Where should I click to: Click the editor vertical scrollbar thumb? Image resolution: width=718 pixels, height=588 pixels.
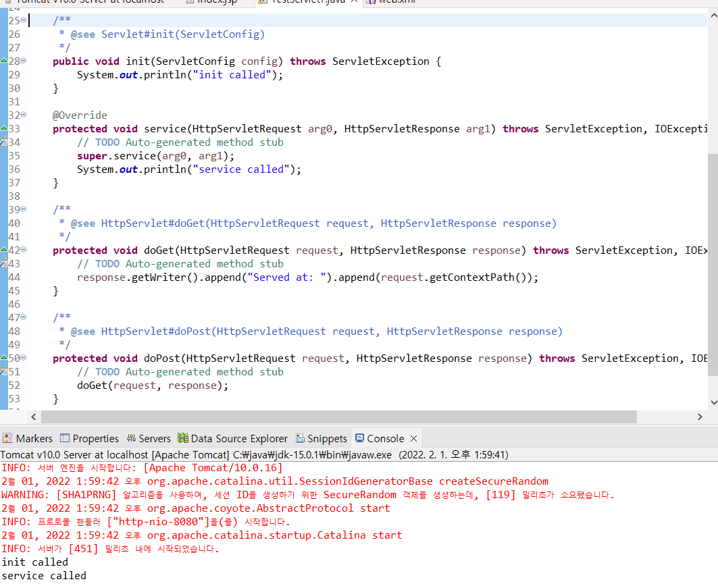click(713, 265)
